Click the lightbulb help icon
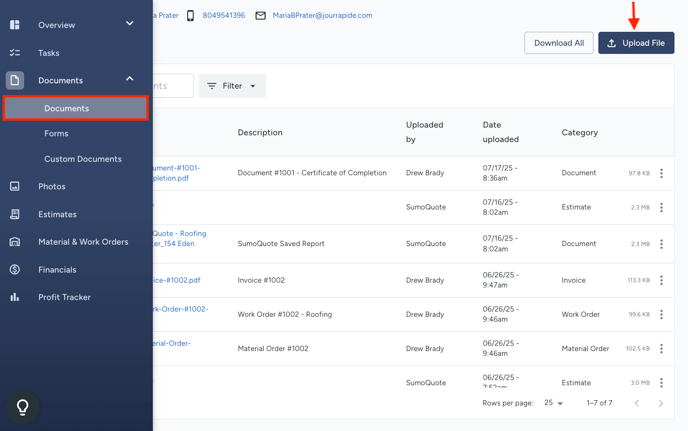Screen dimensions: 688x431 tap(22, 407)
